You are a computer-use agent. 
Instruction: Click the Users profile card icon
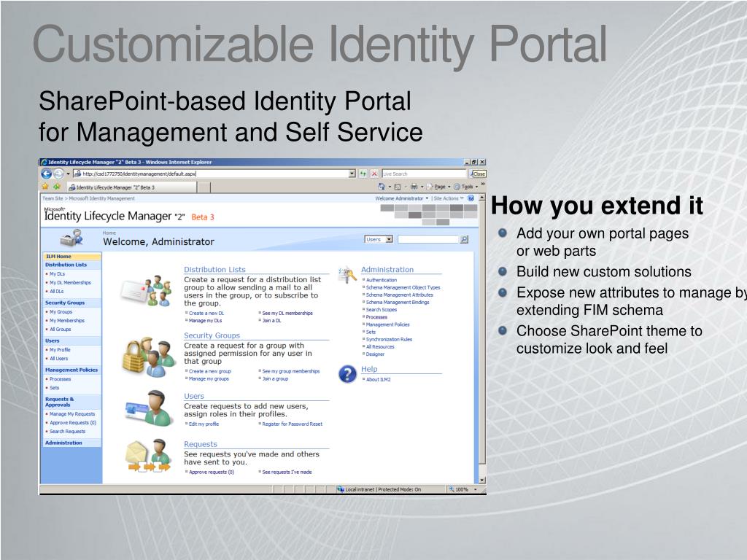pyautogui.click(x=149, y=409)
